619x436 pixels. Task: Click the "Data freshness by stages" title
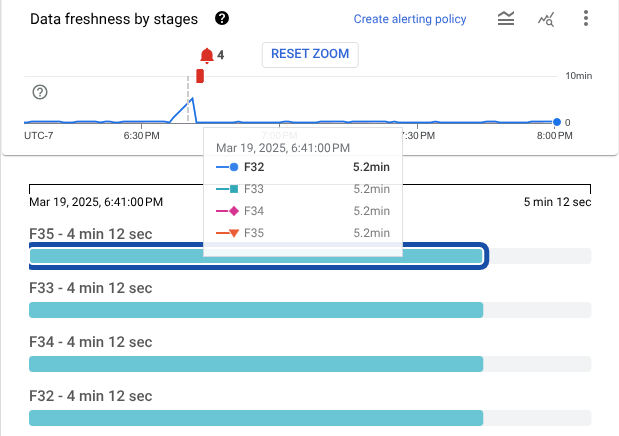coord(114,19)
